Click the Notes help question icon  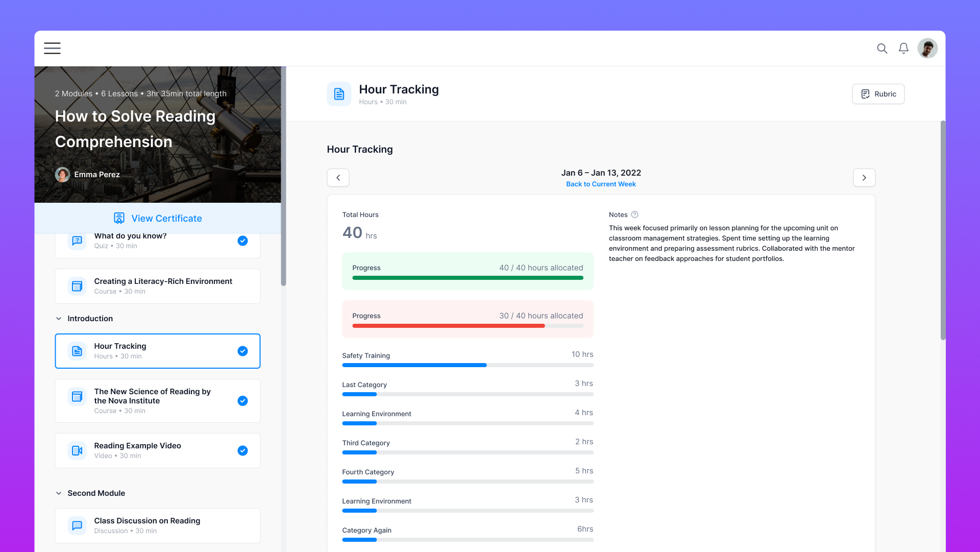[634, 215]
